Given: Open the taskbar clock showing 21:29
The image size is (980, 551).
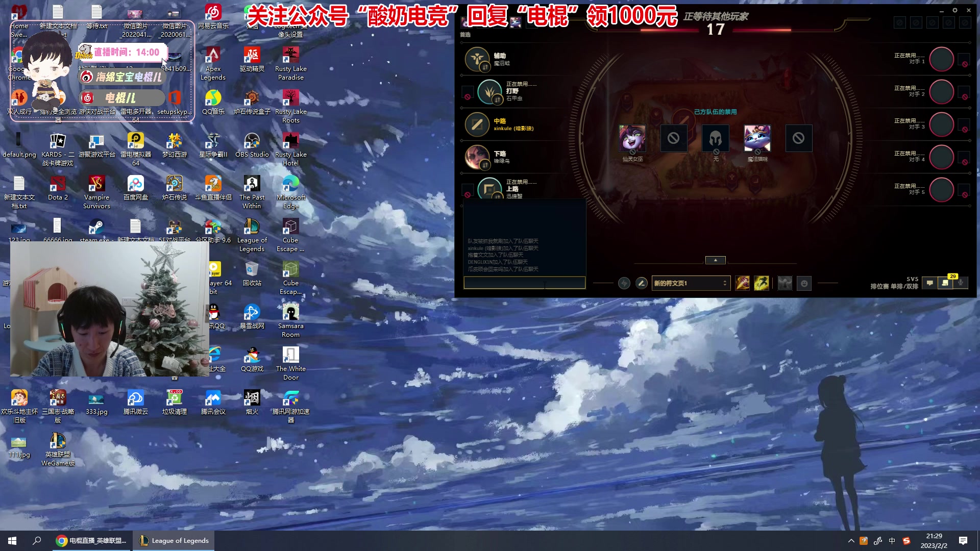Looking at the screenshot, I should click(x=934, y=541).
